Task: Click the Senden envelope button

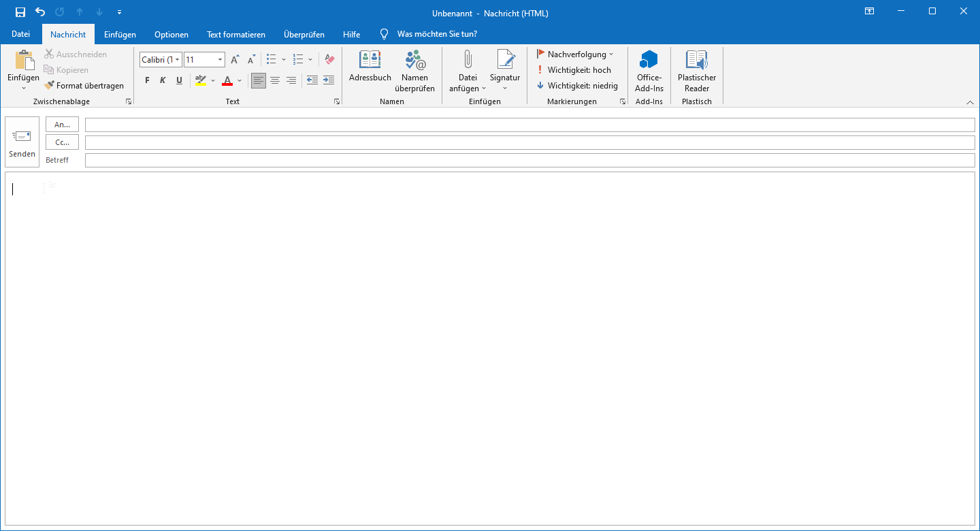Action: (x=22, y=142)
